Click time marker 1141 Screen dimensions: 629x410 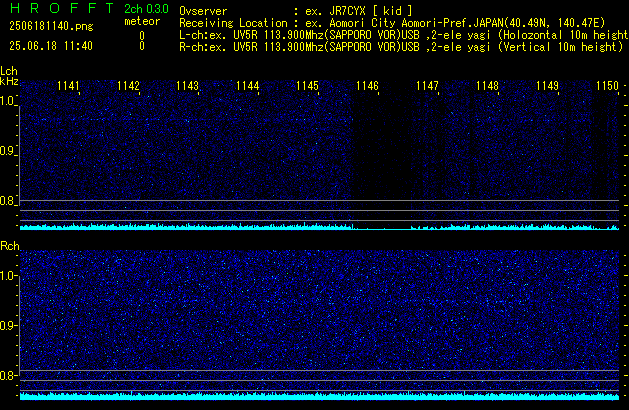68,86
